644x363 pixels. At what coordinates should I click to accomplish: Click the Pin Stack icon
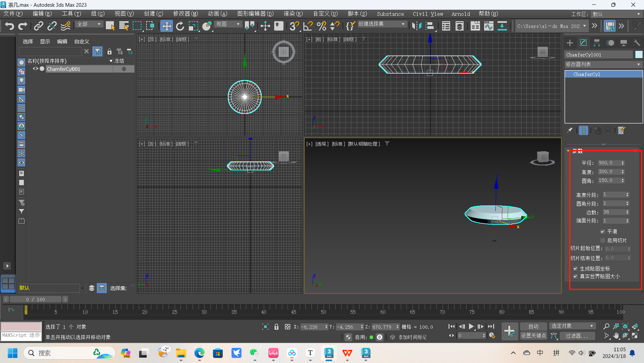pyautogui.click(x=569, y=130)
